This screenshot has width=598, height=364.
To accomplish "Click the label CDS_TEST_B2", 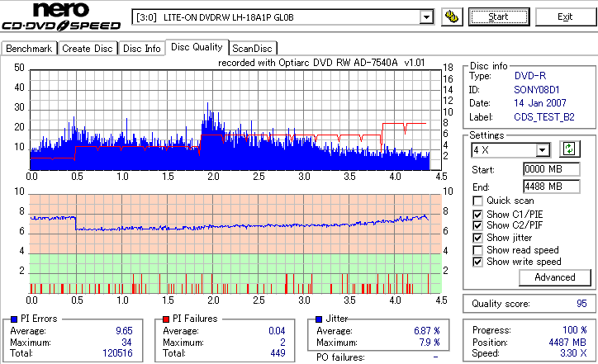I will tap(544, 117).
